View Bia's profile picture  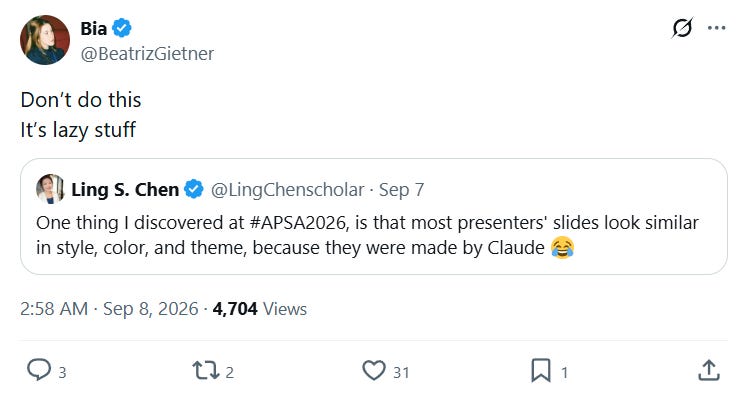tap(45, 40)
